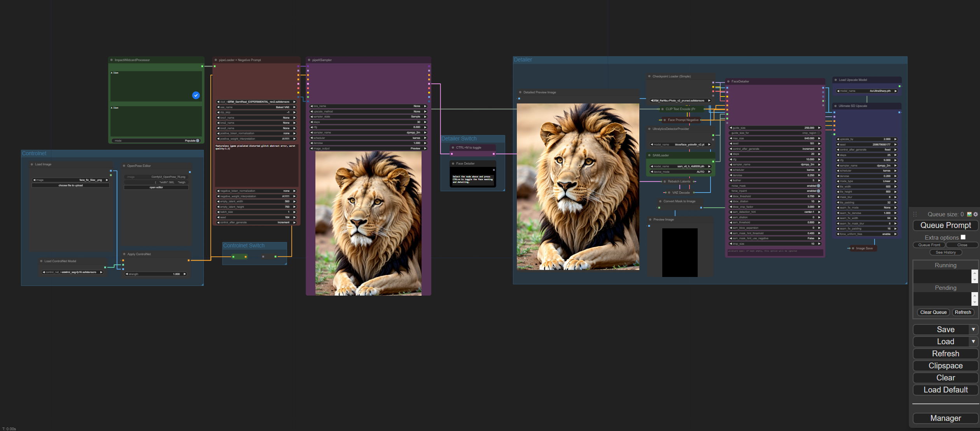This screenshot has width=980, height=431.
Task: Open the Load button dropdown arrow
Action: tap(973, 342)
